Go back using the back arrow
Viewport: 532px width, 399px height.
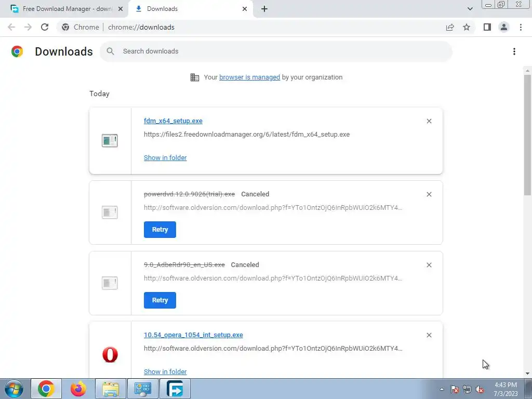[11, 27]
